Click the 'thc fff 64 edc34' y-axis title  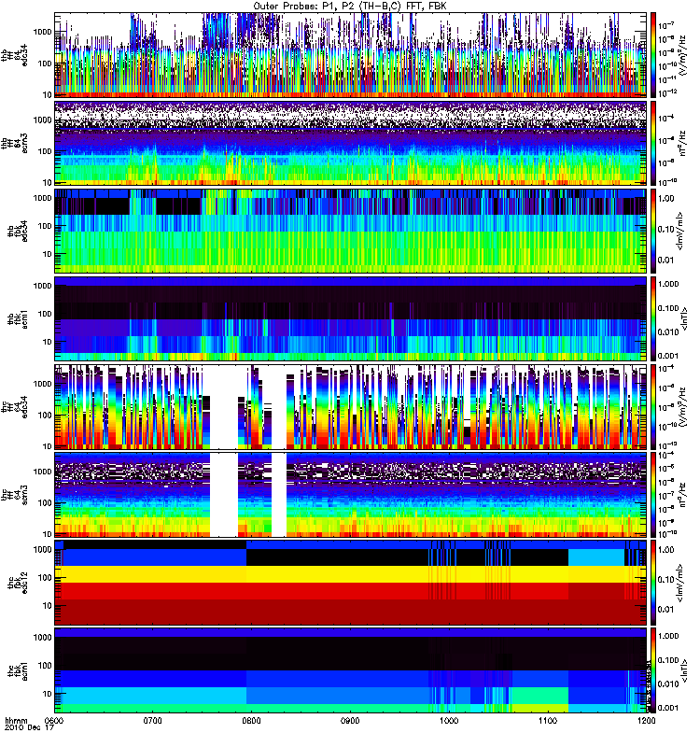coord(14,407)
